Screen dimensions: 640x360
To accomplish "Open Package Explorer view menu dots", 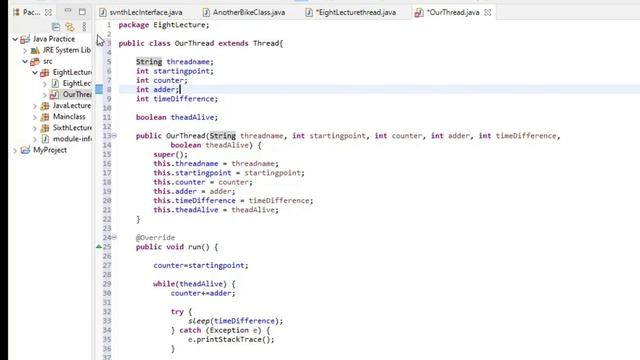I will (x=84, y=27).
